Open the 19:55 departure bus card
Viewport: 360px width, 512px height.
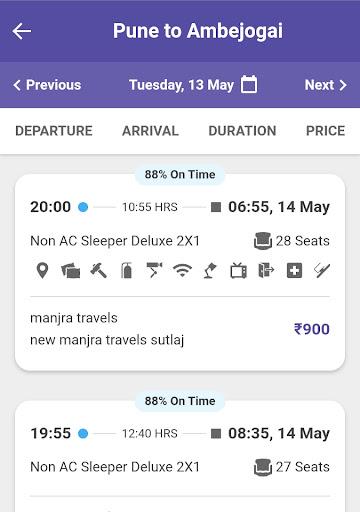tap(180, 456)
